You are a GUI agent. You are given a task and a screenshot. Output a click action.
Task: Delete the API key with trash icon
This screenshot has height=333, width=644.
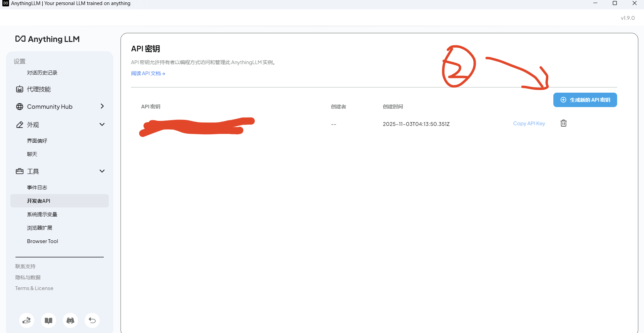564,123
